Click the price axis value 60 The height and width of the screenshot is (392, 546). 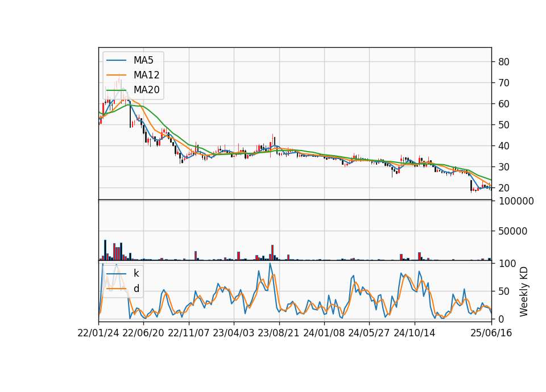click(504, 103)
